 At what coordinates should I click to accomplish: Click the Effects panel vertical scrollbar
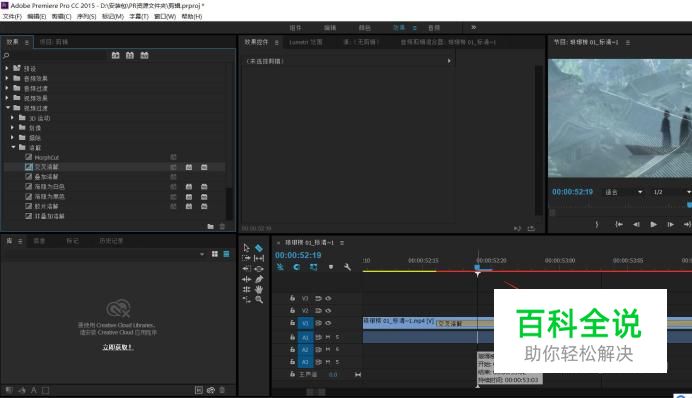tap(229, 204)
